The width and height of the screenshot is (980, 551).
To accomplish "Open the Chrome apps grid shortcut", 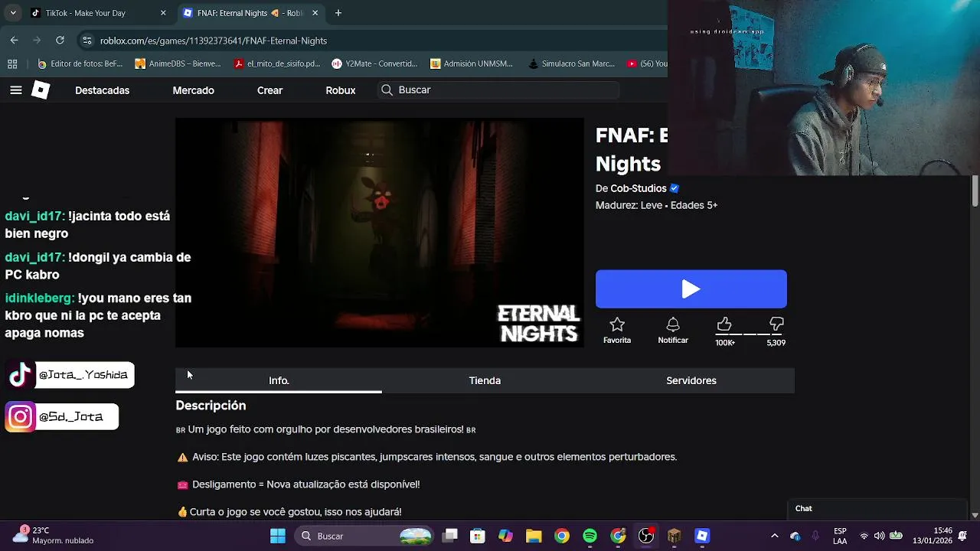I will coord(12,64).
